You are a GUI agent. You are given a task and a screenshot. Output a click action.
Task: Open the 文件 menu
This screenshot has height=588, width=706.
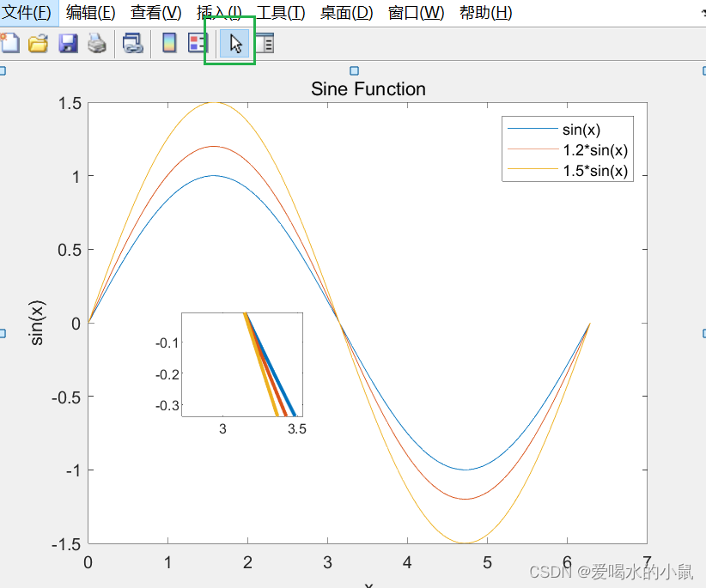coord(27,12)
